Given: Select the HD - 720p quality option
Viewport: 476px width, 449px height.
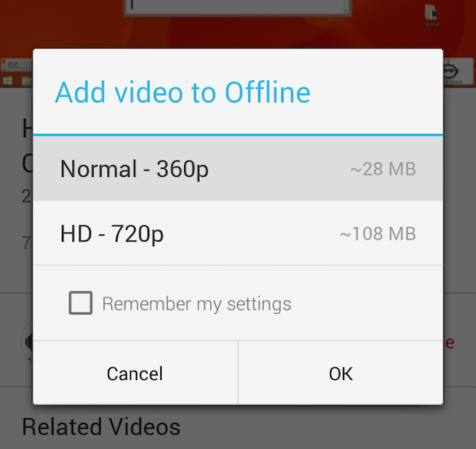Looking at the screenshot, I should pyautogui.click(x=238, y=233).
